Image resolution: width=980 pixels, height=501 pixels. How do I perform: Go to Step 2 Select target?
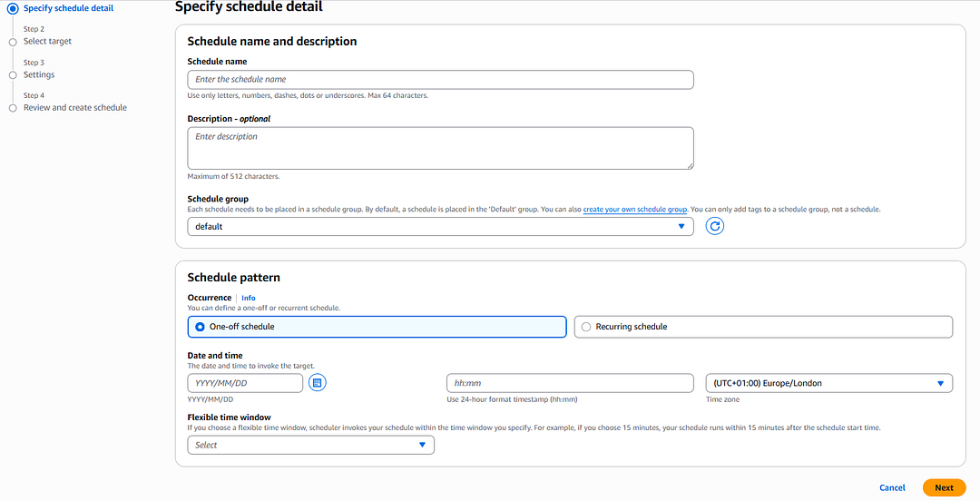pos(47,41)
